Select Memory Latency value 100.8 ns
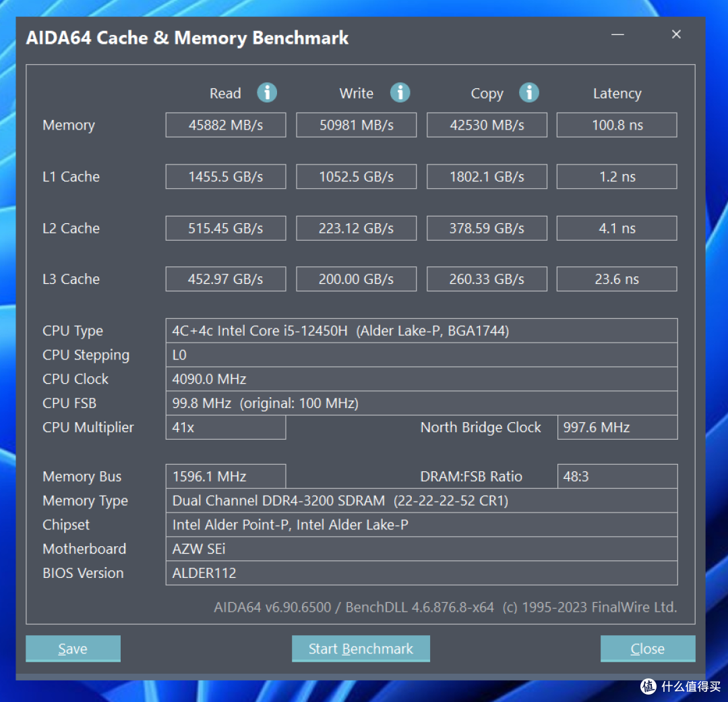Image resolution: width=728 pixels, height=702 pixels. click(617, 125)
